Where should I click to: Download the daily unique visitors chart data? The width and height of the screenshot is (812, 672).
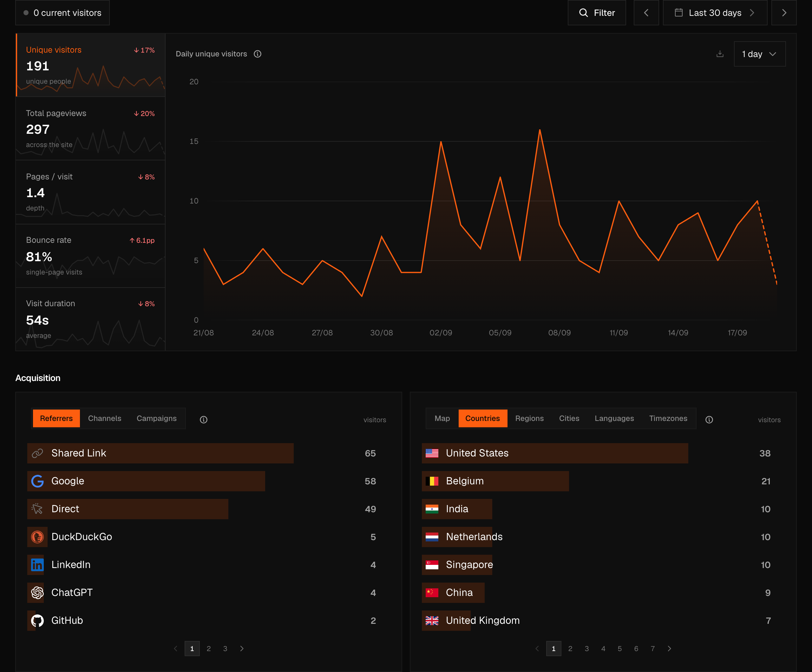pyautogui.click(x=720, y=54)
